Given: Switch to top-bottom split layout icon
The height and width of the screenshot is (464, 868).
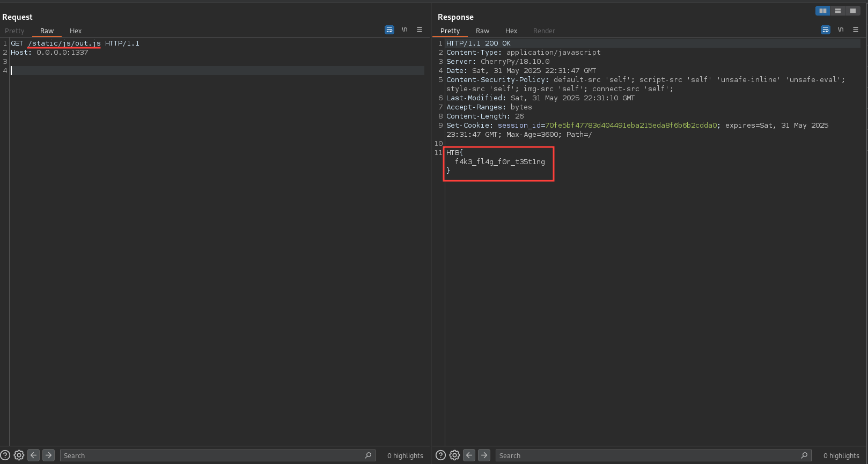Looking at the screenshot, I should click(x=837, y=11).
